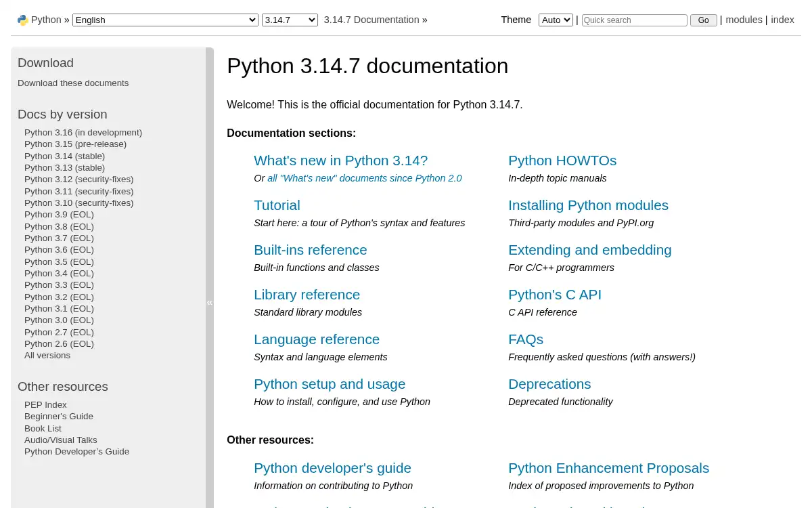
Task: Open Python 3.5 (EOL) docs
Action: pyautogui.click(x=59, y=262)
